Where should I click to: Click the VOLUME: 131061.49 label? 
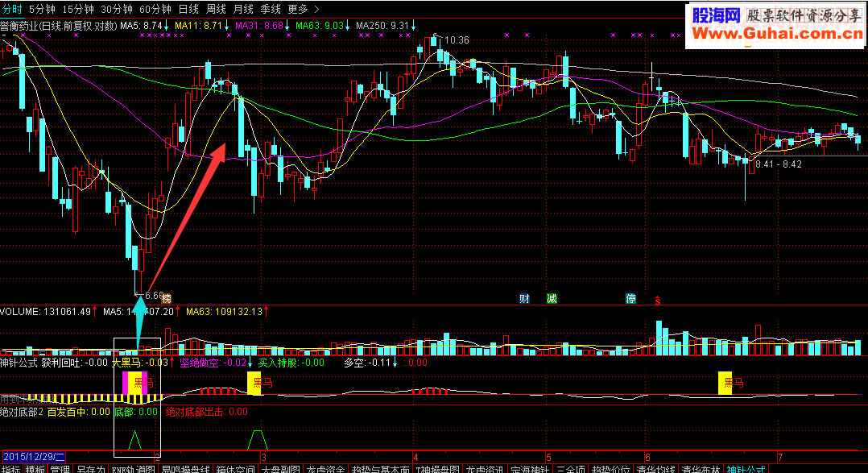[x=45, y=312]
